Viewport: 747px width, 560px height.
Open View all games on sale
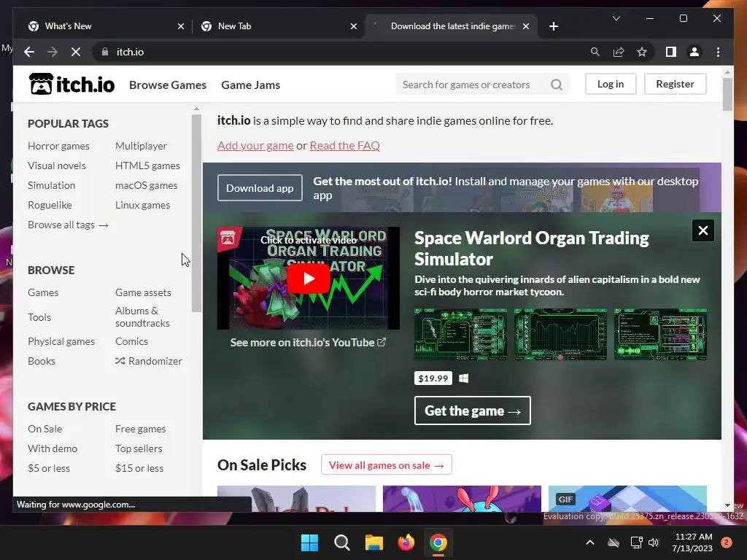click(387, 464)
